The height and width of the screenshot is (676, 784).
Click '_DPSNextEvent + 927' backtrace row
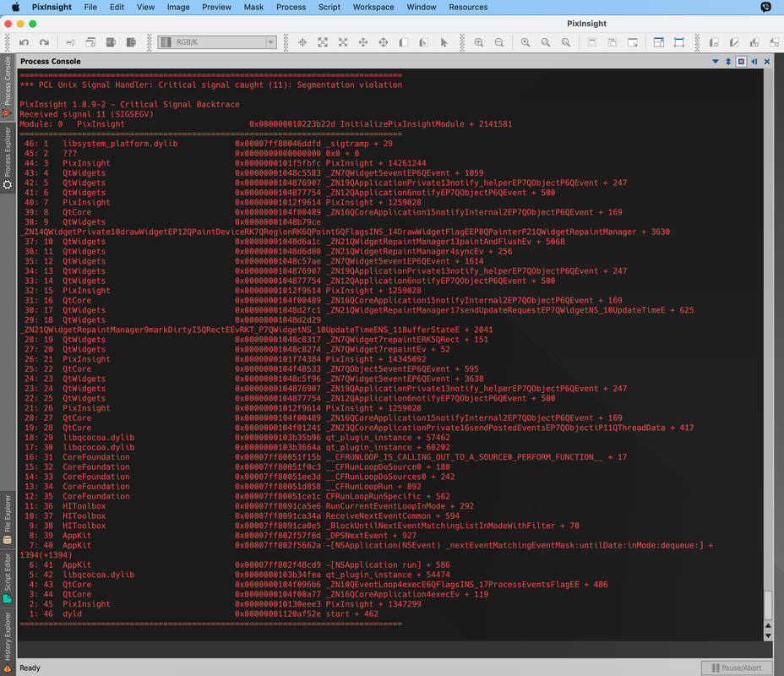click(x=222, y=536)
